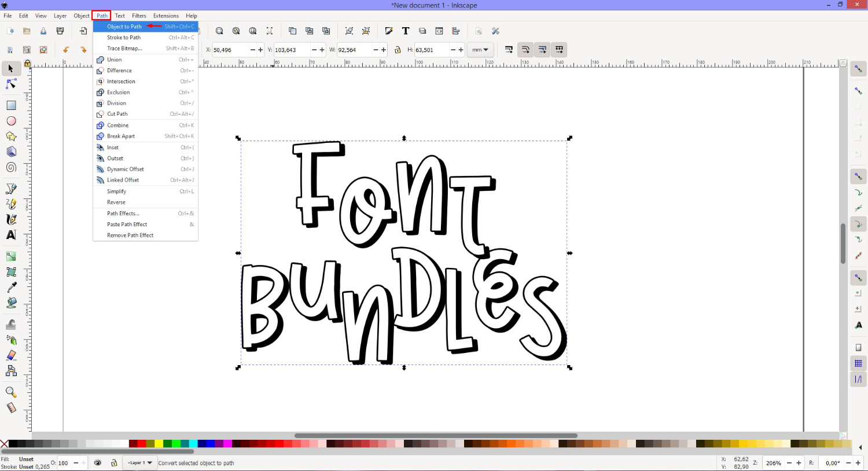The width and height of the screenshot is (868, 471).
Task: Click the Redo arrow icon
Action: coord(83,50)
